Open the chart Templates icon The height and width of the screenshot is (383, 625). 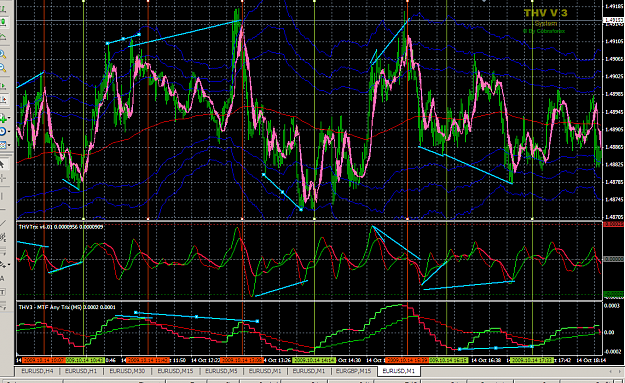tap(3, 145)
